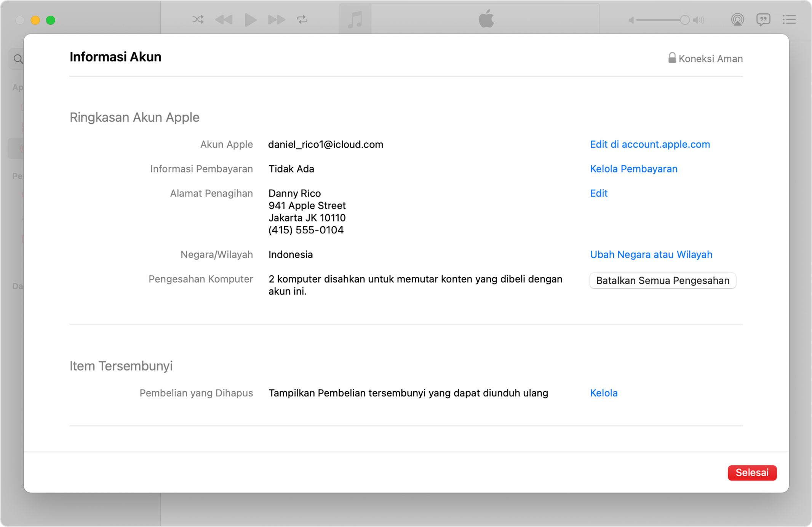
Task: Click the Akun Apple field label
Action: (227, 144)
